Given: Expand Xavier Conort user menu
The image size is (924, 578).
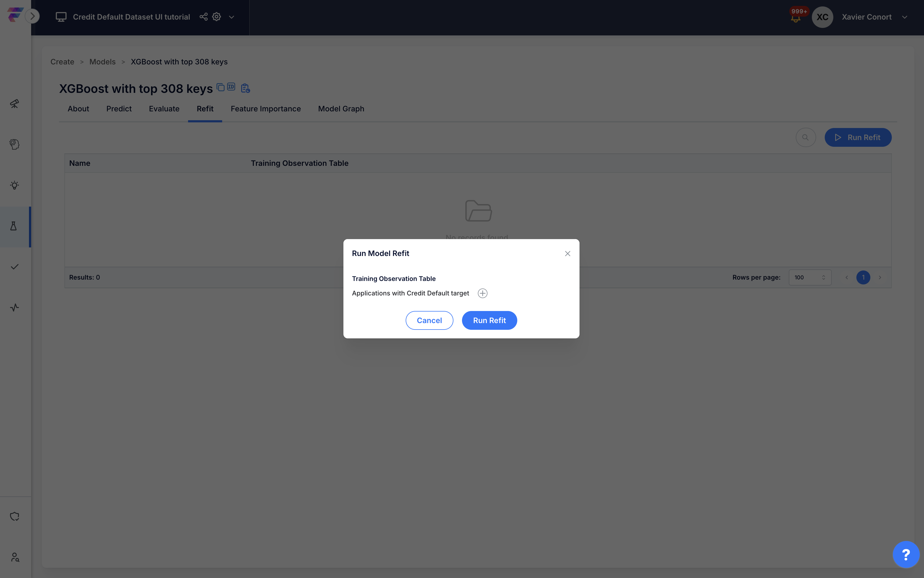Looking at the screenshot, I should [x=904, y=17].
